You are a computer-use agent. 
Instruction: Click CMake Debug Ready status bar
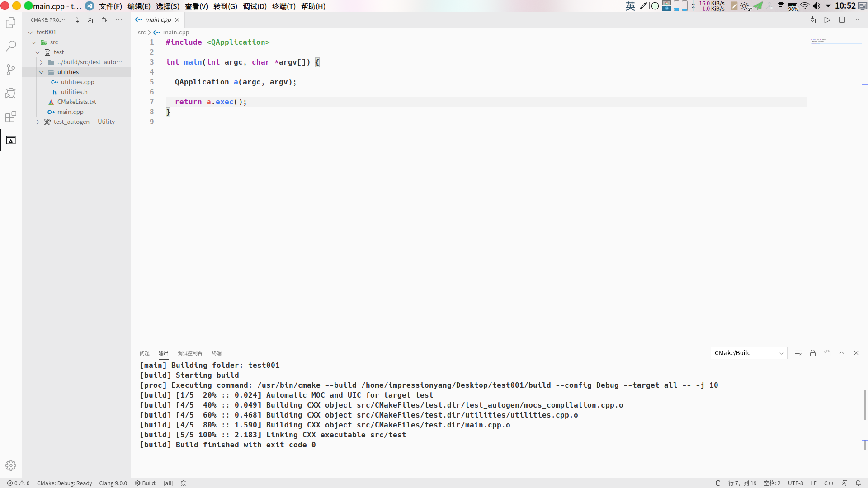64,483
